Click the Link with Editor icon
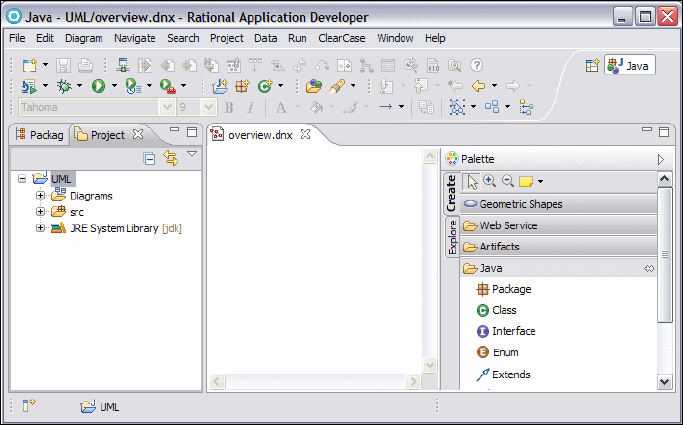The image size is (683, 425). 171,158
